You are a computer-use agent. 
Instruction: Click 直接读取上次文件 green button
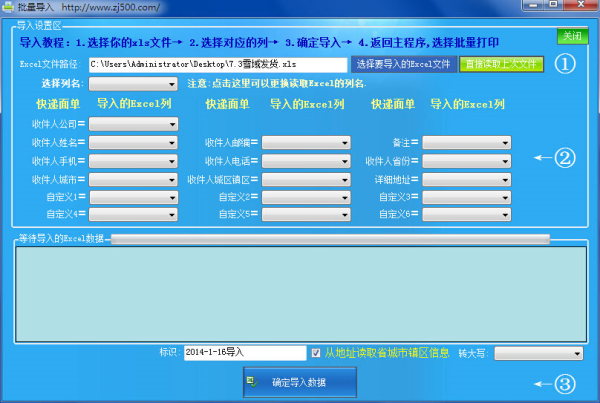(501, 64)
